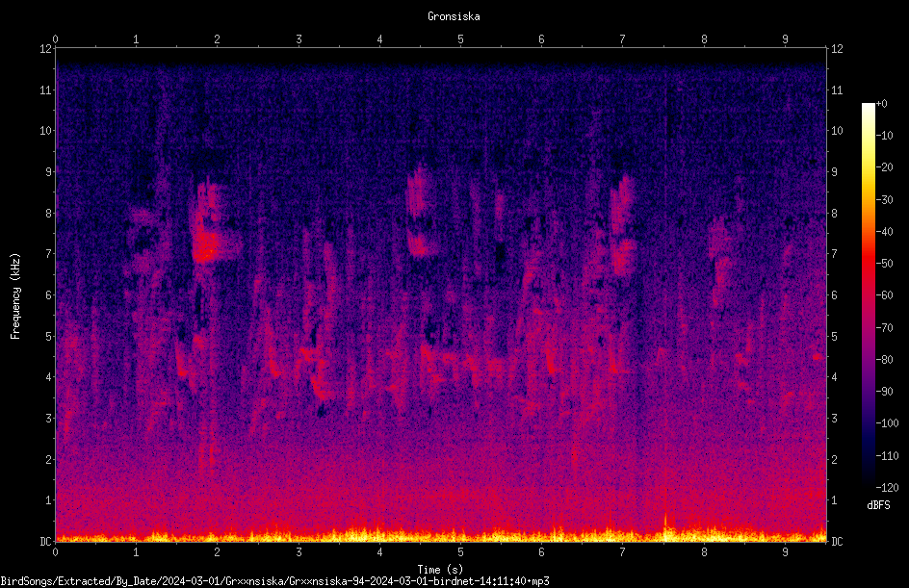909x588 pixels.
Task: Click the 7 second tick on top axis
Action: tap(623, 39)
